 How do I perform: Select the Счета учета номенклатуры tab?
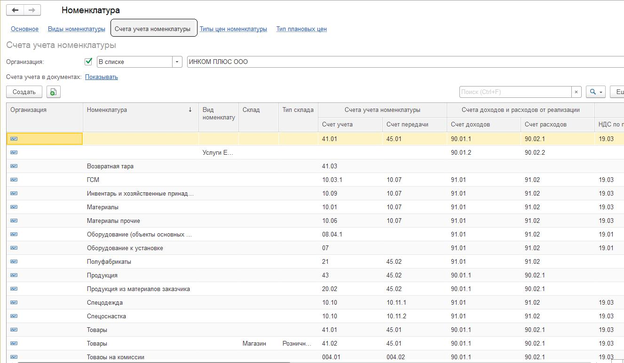coord(154,28)
